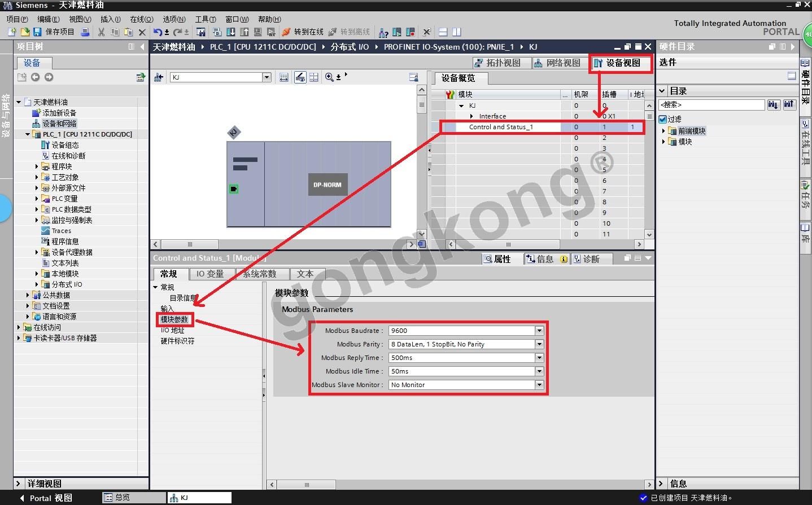Viewport: 812px width, 505px height.
Task: Click the new project toolbar icon
Action: [x=11, y=32]
